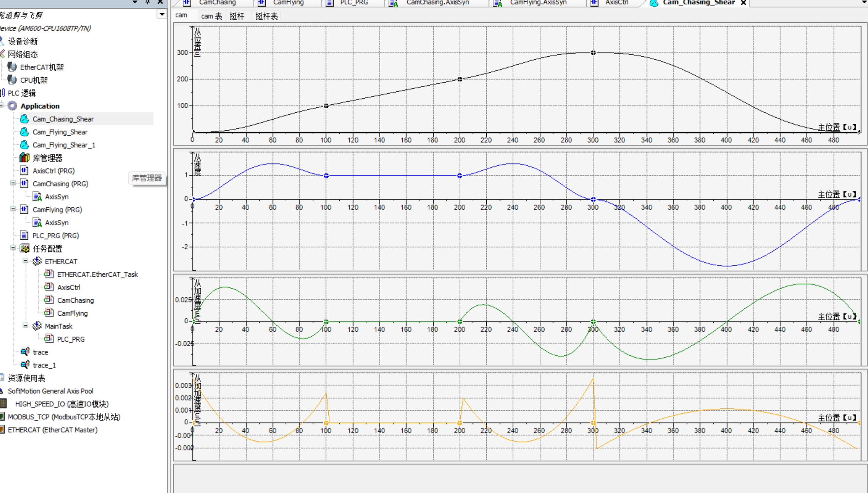Image resolution: width=868 pixels, height=493 pixels.
Task: Open the 库管理器 library manager icon
Action: pyautogui.click(x=25, y=158)
